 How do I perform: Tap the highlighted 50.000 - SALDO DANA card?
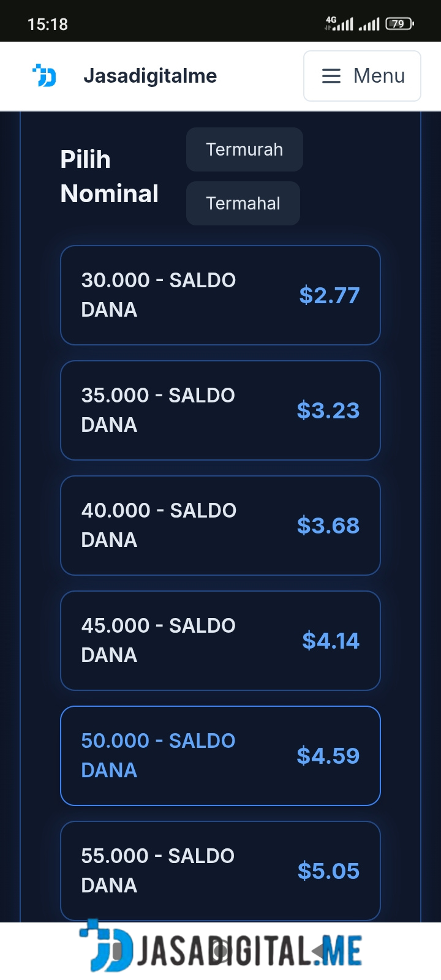221,756
